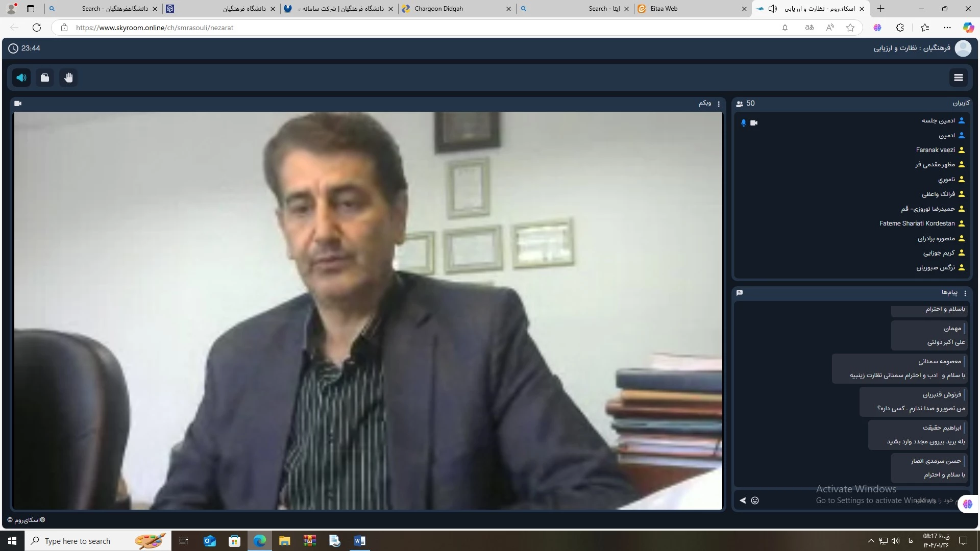This screenshot has width=980, height=551.
Task: Click the file sharing briefcase icon
Action: pyautogui.click(x=45, y=78)
